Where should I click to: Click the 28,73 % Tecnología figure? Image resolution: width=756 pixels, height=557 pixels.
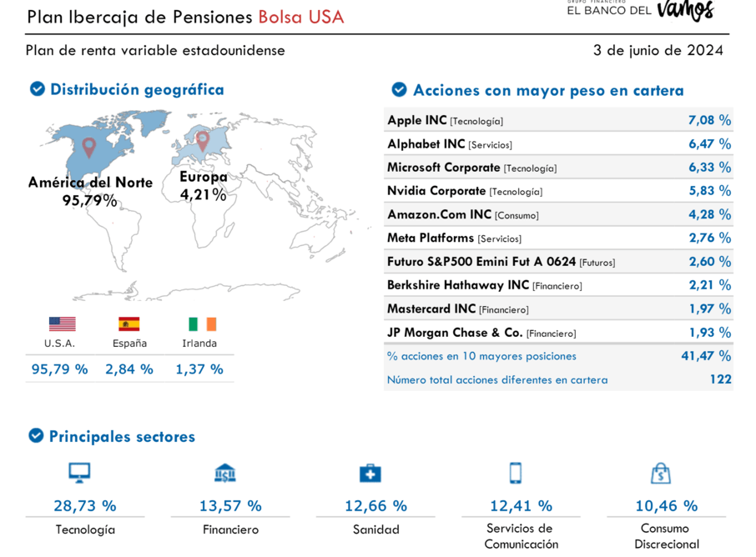[x=85, y=505]
